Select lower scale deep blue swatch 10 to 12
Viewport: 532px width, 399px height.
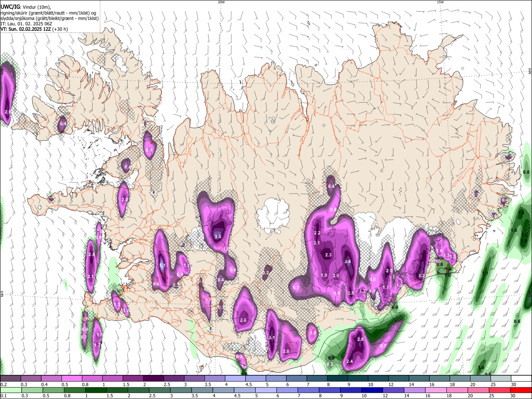[x=371, y=390]
